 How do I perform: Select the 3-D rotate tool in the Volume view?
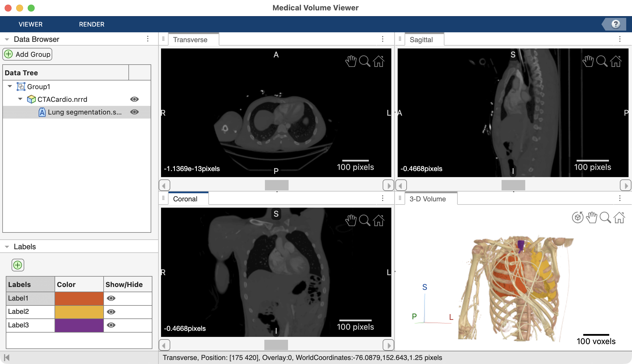(578, 218)
